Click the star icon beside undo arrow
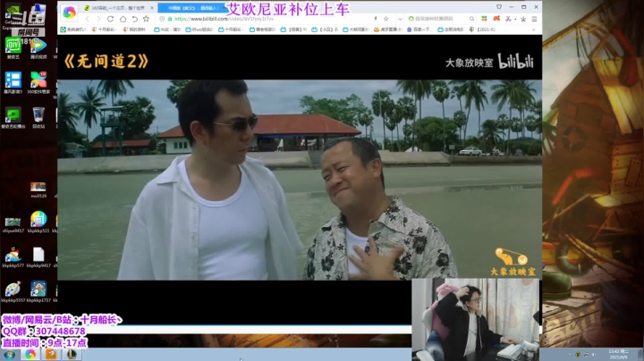 146,19
